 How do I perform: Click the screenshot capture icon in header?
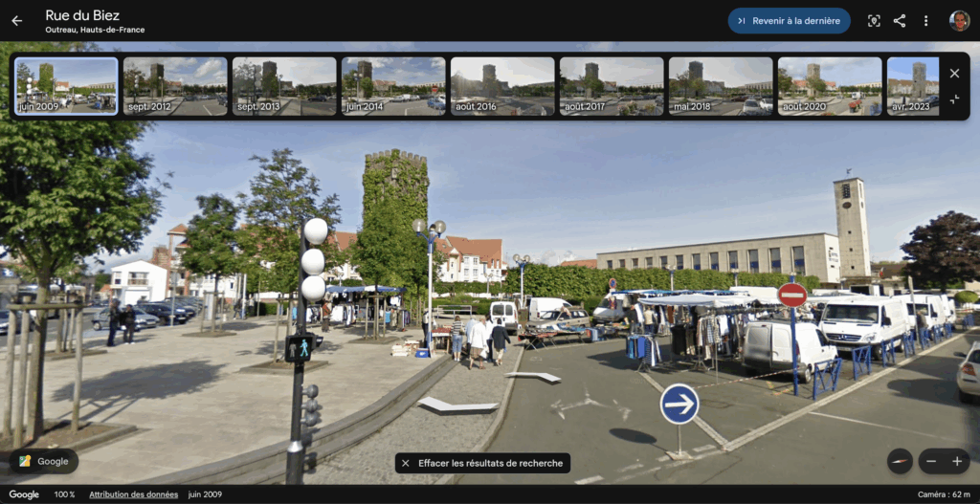(873, 21)
